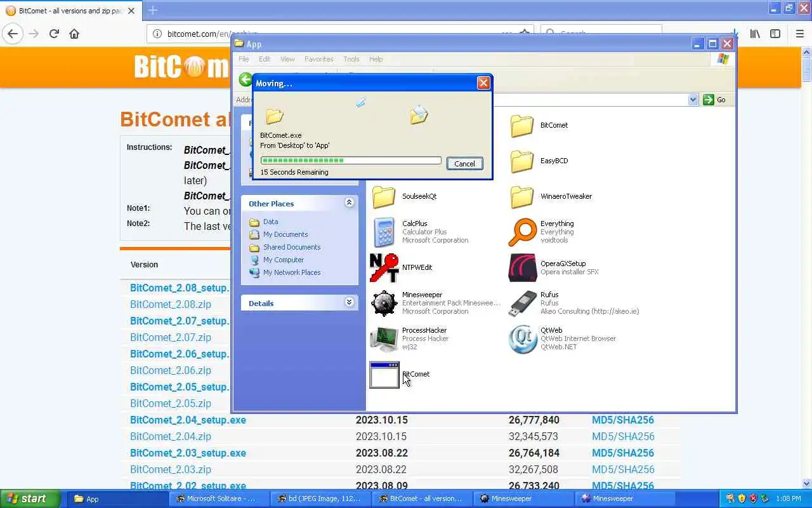This screenshot has width=812, height=508.
Task: Click the BitComet browser tab
Action: click(70, 10)
